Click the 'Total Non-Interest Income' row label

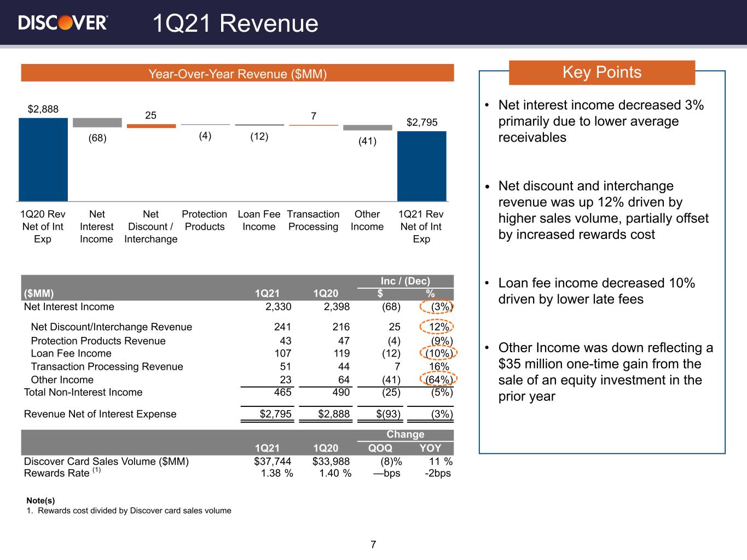point(83,393)
